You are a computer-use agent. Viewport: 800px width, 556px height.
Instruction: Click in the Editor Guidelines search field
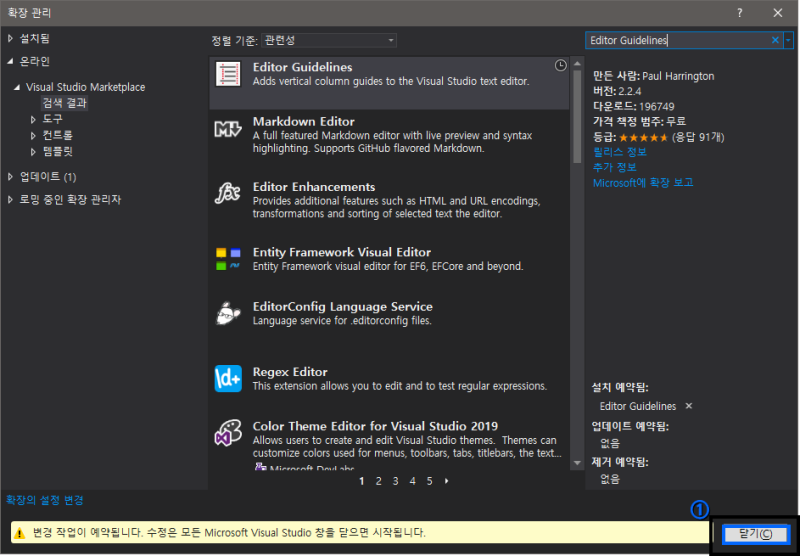pos(678,40)
